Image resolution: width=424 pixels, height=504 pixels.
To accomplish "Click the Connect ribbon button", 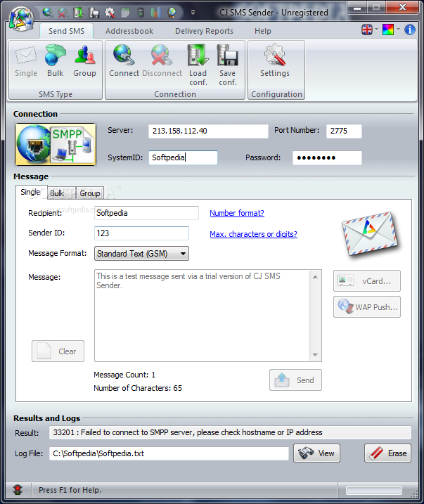I will coord(124,61).
